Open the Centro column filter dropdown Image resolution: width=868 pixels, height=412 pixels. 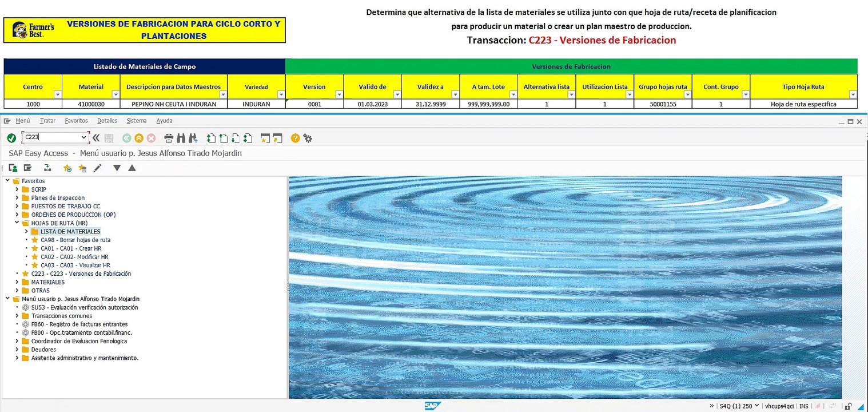(x=57, y=94)
